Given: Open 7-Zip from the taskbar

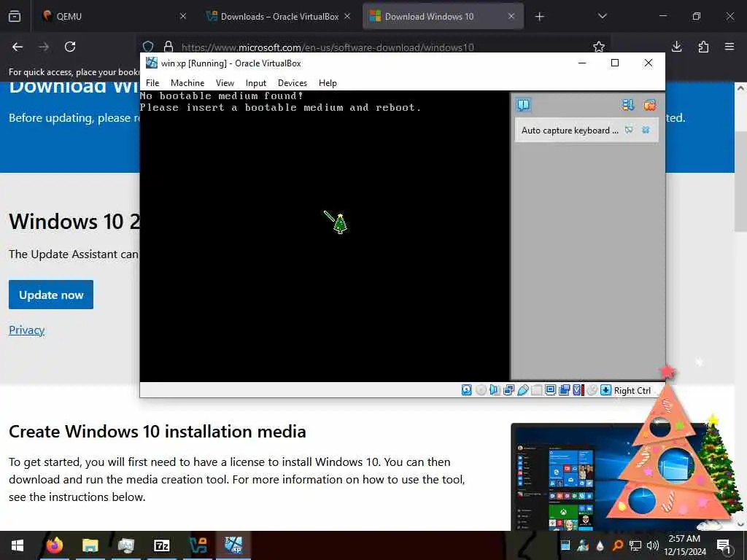Looking at the screenshot, I should click(x=162, y=545).
